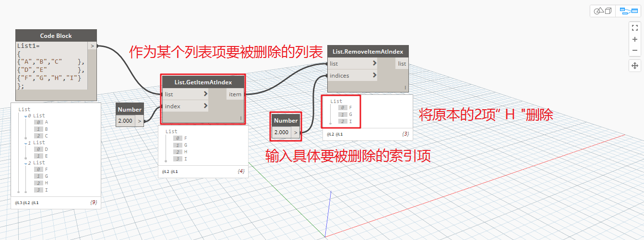Screen dimensions: 644x240
Task: Select header of Number node feeding indices port
Action: click(286, 121)
